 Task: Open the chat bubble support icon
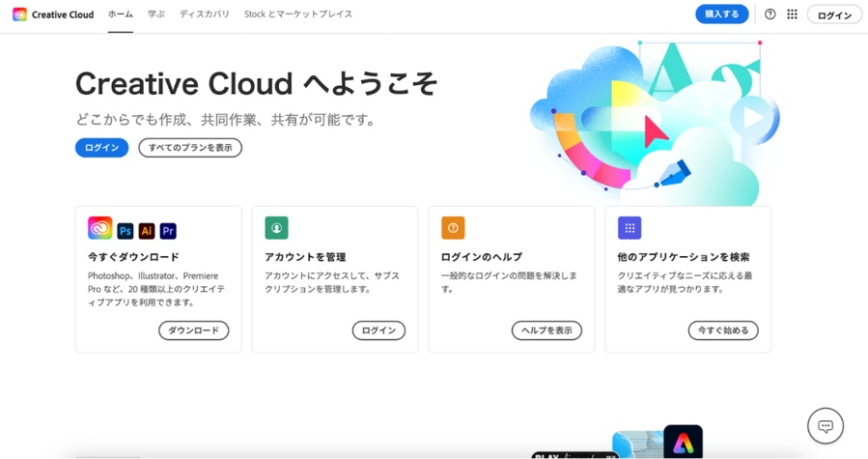pos(826,426)
